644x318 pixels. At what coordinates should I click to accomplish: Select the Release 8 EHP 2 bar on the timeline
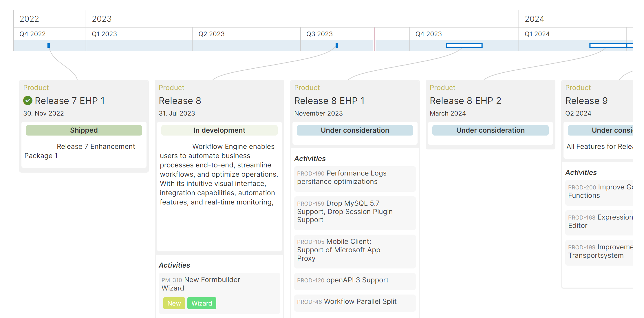464,45
